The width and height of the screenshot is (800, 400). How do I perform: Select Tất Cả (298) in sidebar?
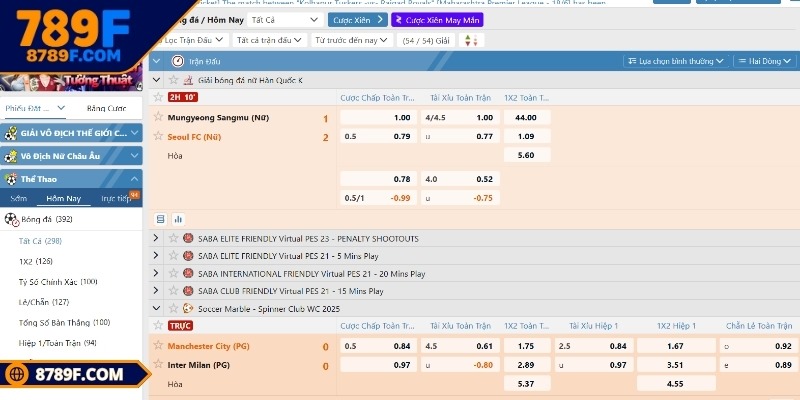pos(40,241)
